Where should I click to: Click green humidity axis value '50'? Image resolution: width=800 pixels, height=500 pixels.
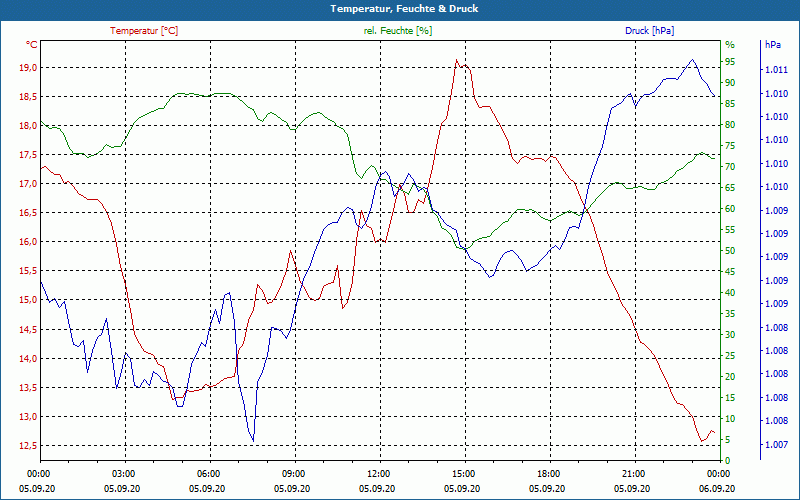coord(730,251)
